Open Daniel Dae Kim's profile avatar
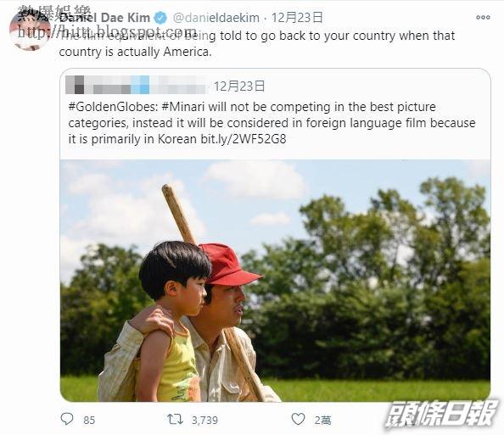The width and height of the screenshot is (504, 435). [x=30, y=30]
